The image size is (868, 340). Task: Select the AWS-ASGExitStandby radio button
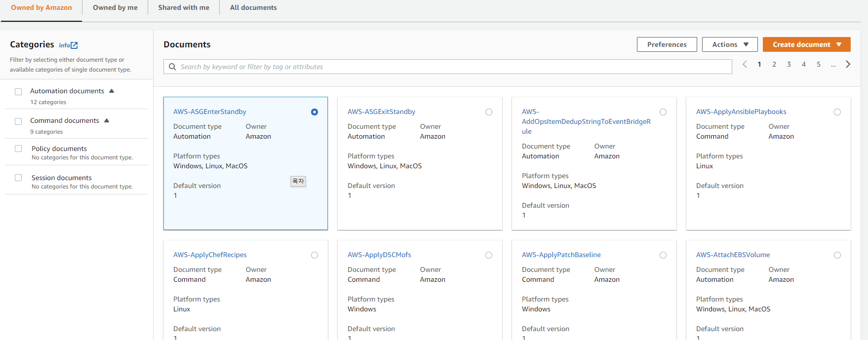[489, 112]
